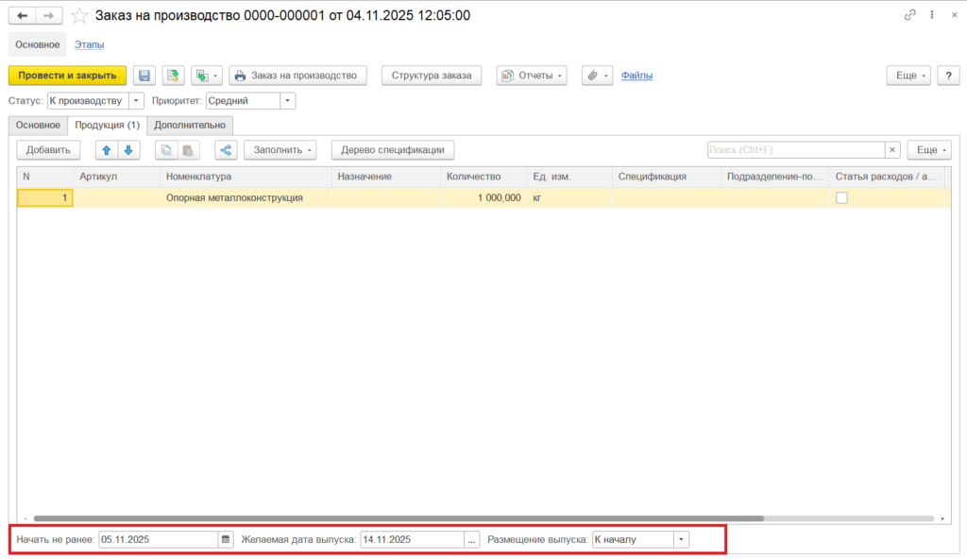The height and width of the screenshot is (560, 967).
Task: Expand the Размещение выпуска dropdown
Action: click(681, 539)
